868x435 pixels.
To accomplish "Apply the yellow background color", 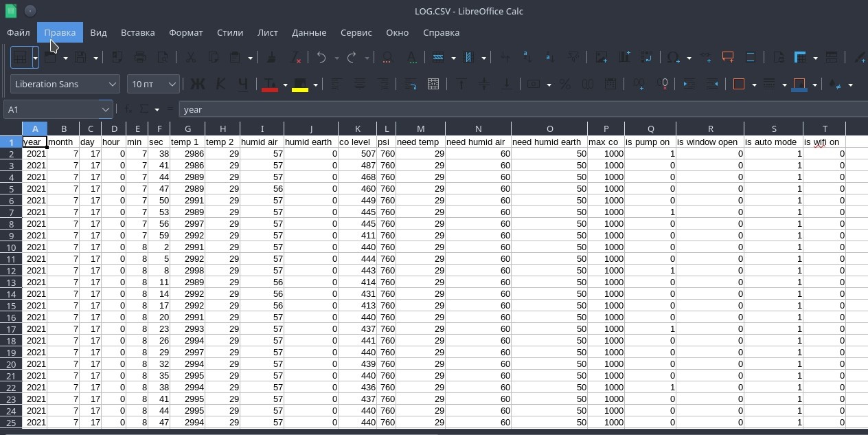I will 300,85.
